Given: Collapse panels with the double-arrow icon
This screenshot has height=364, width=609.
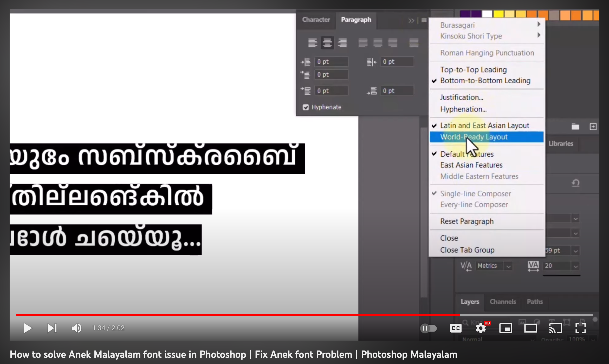Looking at the screenshot, I should pyautogui.click(x=411, y=20).
